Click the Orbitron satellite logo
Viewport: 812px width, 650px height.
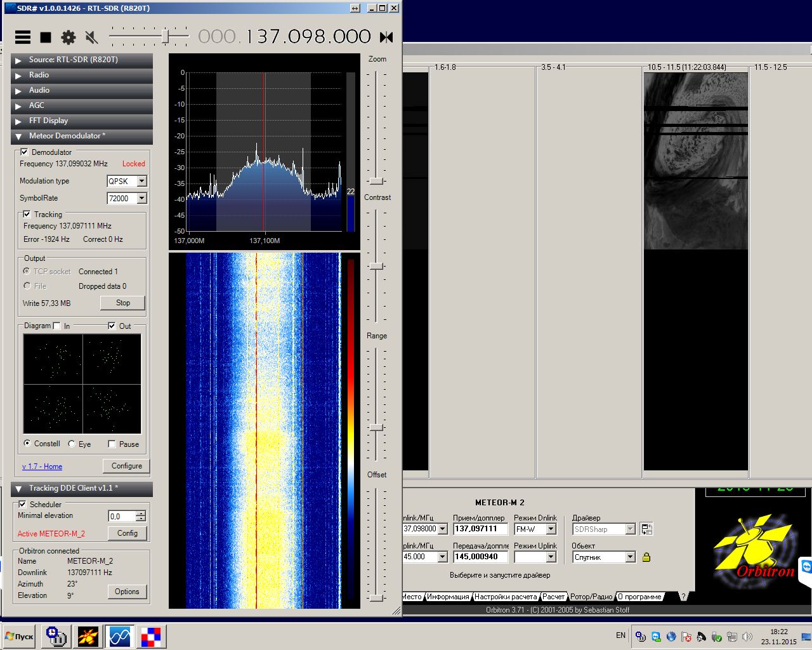[755, 548]
